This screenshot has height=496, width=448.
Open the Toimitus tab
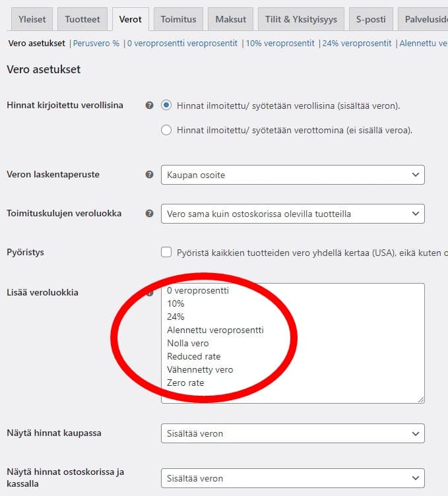click(178, 19)
